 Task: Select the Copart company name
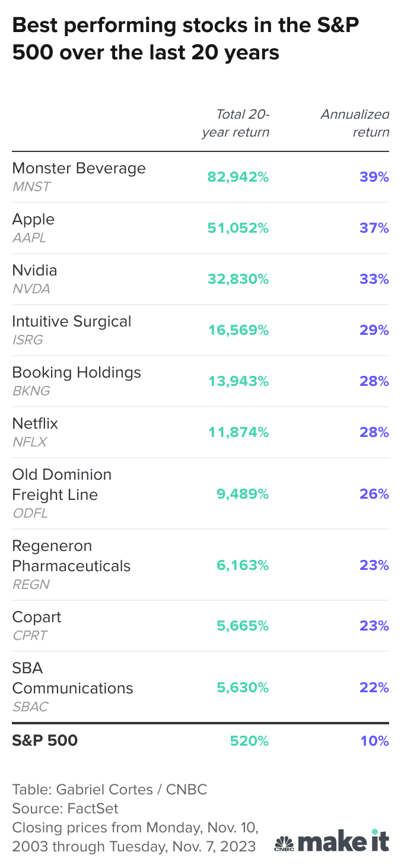37,617
